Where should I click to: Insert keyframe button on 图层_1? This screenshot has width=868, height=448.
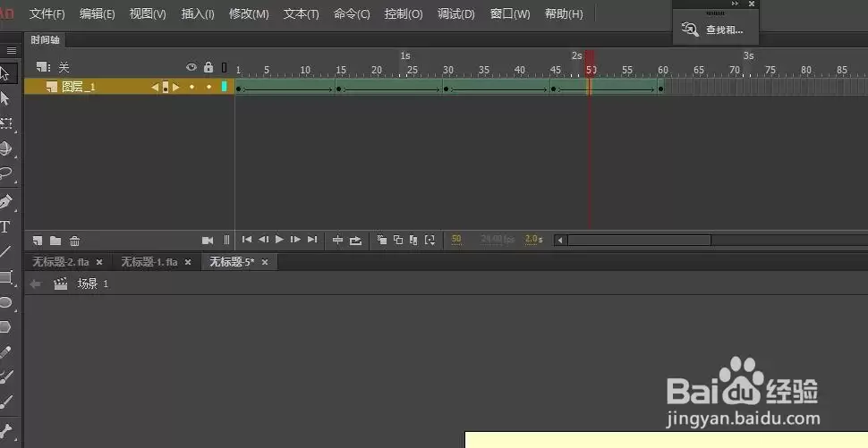tap(165, 87)
